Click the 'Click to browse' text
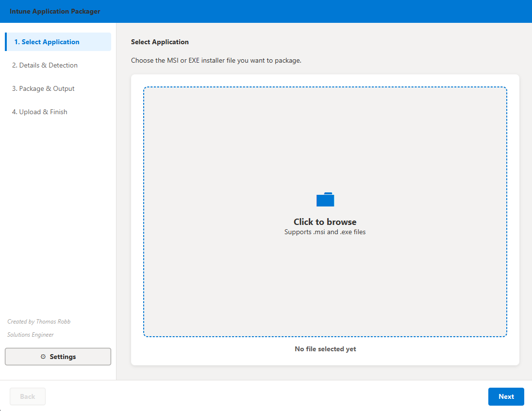The image size is (532, 411). coord(325,222)
